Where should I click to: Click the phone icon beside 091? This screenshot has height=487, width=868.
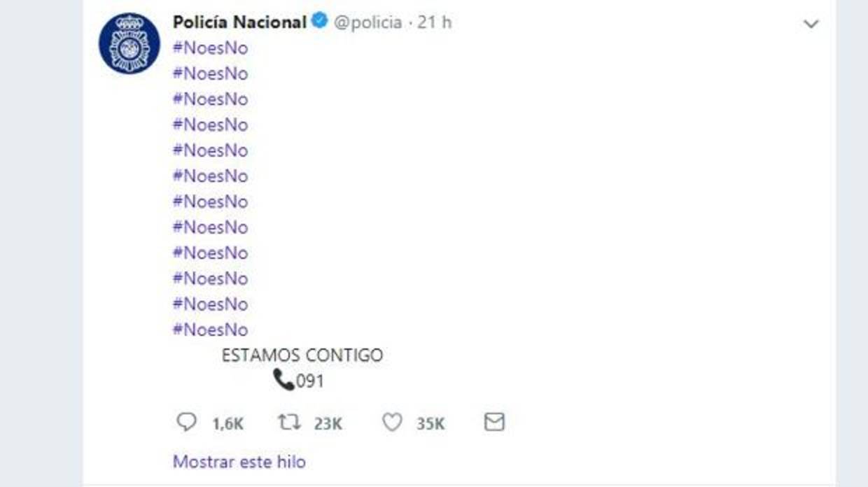tap(283, 381)
